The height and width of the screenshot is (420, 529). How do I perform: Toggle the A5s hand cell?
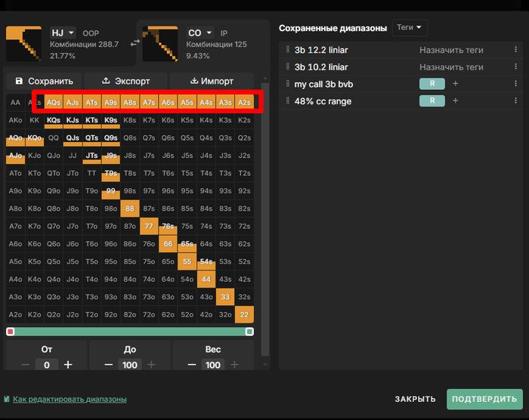pyautogui.click(x=187, y=102)
